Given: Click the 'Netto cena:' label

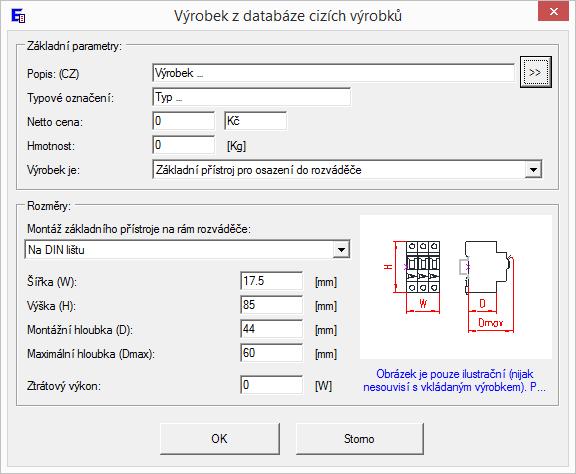Looking at the screenshot, I should [55, 122].
